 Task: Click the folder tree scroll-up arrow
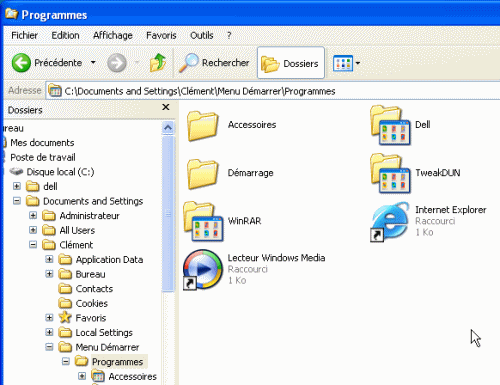click(168, 128)
